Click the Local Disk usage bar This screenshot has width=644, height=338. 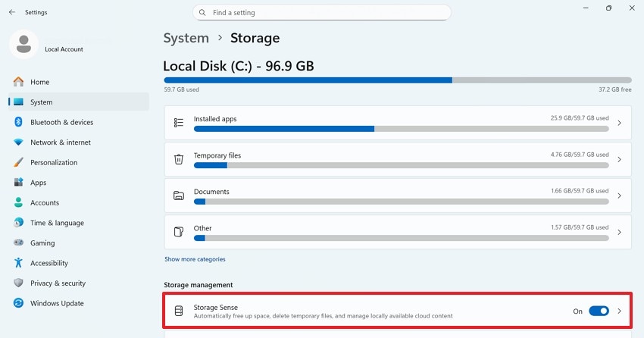click(x=397, y=80)
